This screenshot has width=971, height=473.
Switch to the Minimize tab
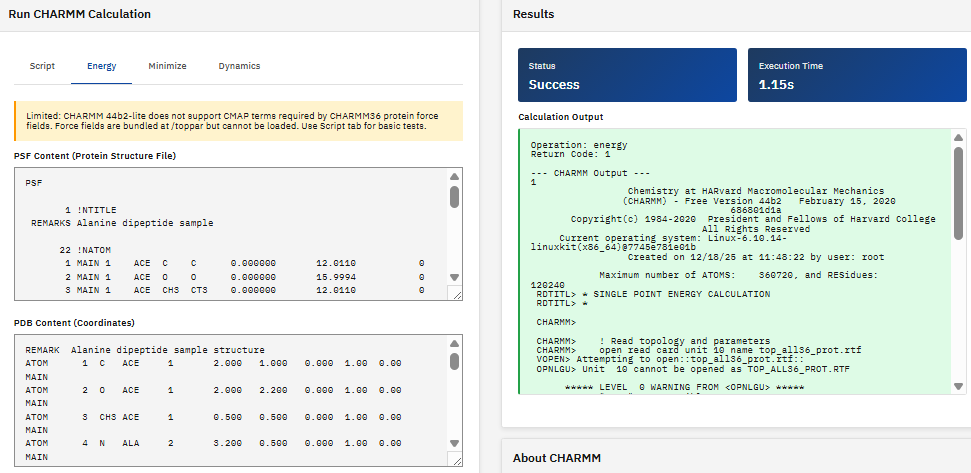click(x=167, y=66)
